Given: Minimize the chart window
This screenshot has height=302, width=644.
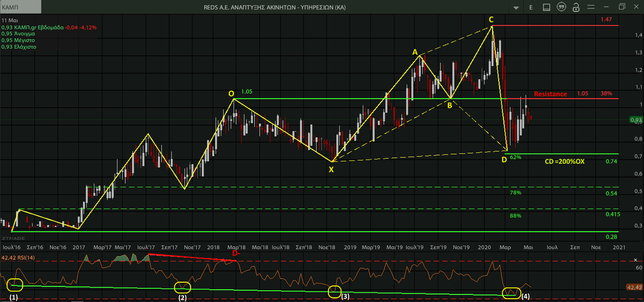Looking at the screenshot, I should pos(607,8).
